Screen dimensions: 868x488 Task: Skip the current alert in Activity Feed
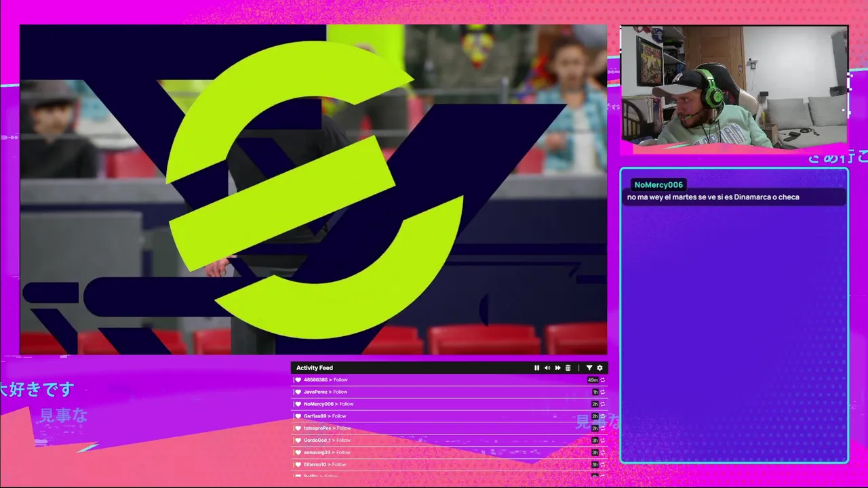(x=557, y=368)
